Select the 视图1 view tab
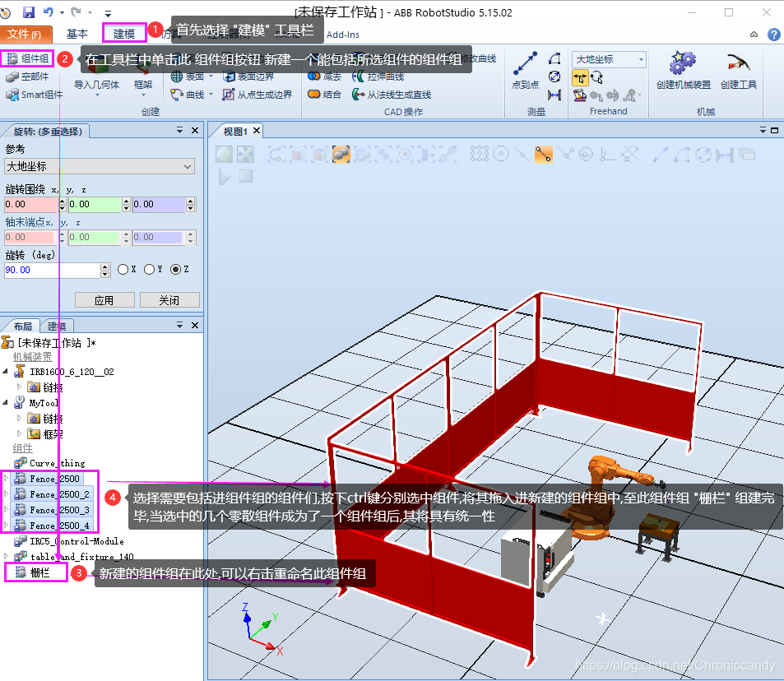The image size is (784, 681). [235, 132]
